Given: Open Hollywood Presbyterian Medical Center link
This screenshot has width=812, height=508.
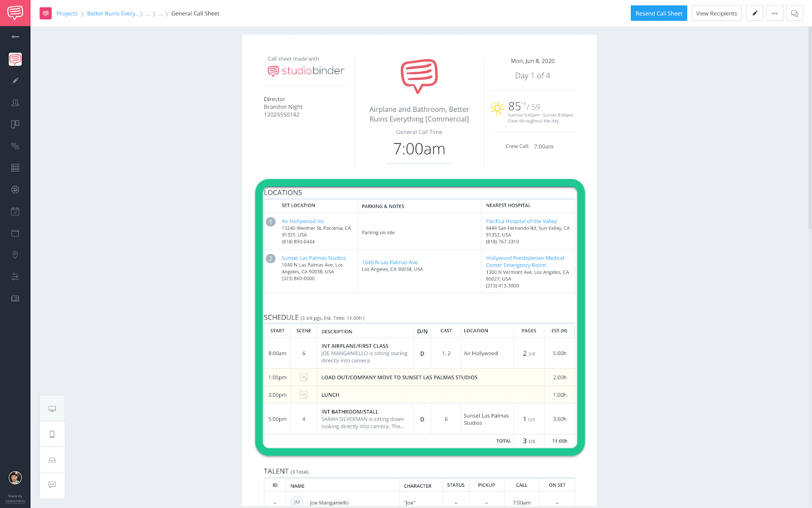Looking at the screenshot, I should coord(525,262).
